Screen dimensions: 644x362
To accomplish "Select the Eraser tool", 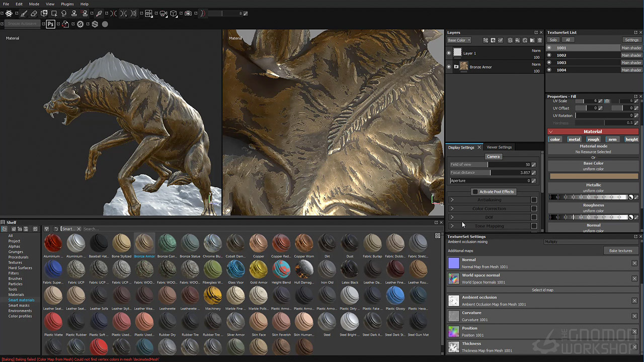I will click(x=34, y=14).
